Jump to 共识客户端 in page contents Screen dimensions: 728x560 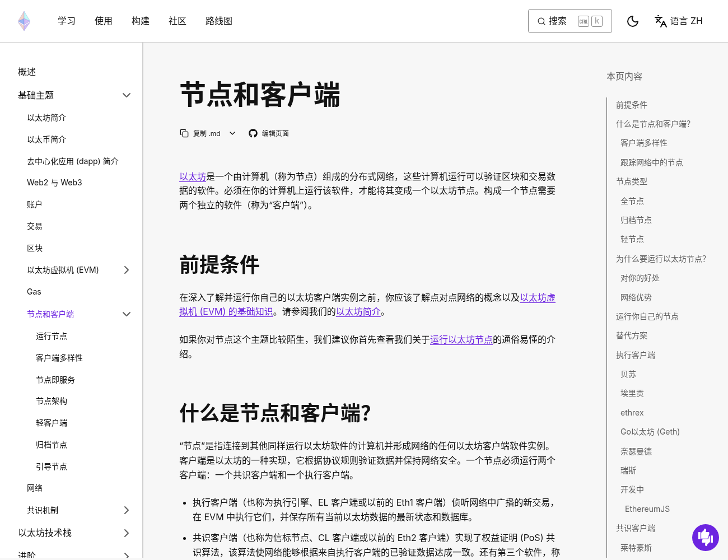coord(636,528)
